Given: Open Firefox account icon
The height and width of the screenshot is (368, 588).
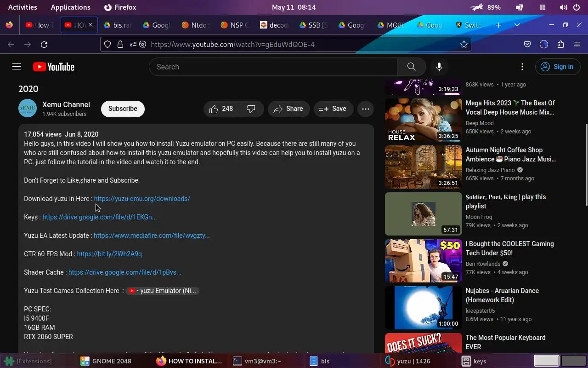Looking at the screenshot, I should coord(544,44).
